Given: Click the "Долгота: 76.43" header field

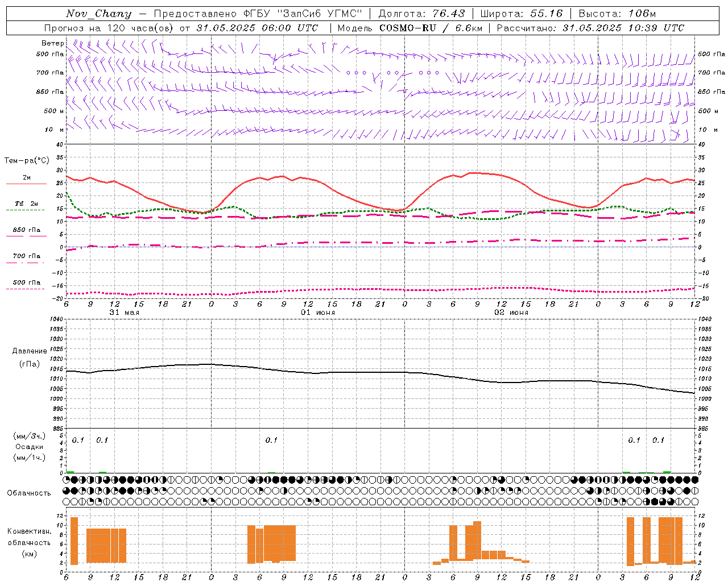Looking at the screenshot, I should [x=421, y=14].
